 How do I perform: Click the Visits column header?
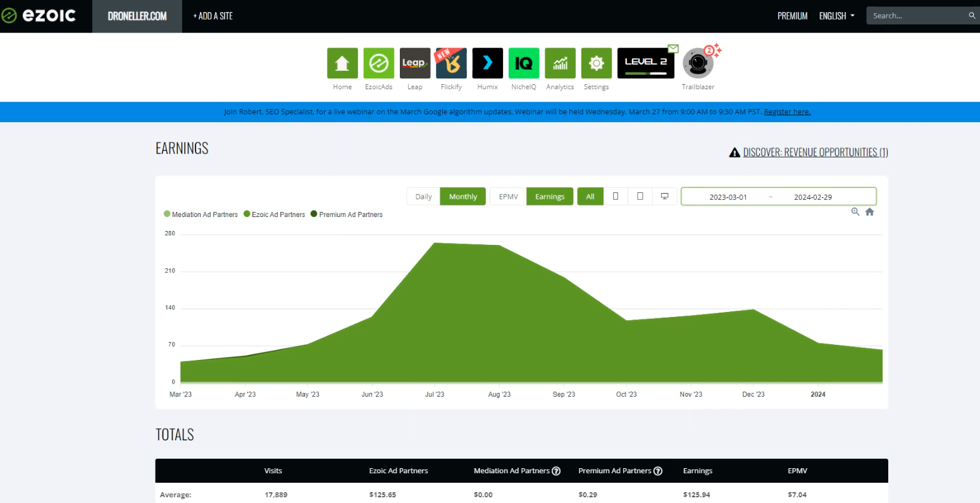click(273, 471)
